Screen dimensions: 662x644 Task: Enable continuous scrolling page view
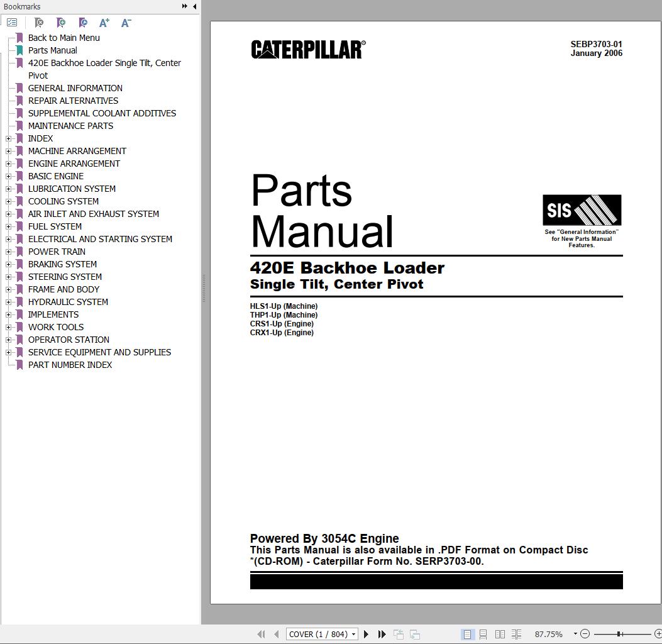pyautogui.click(x=484, y=634)
